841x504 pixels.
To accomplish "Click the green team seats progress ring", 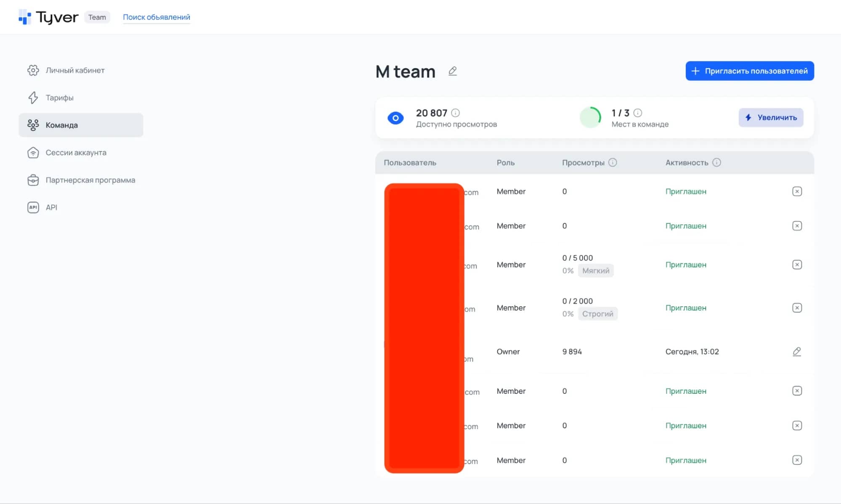I will pos(591,117).
